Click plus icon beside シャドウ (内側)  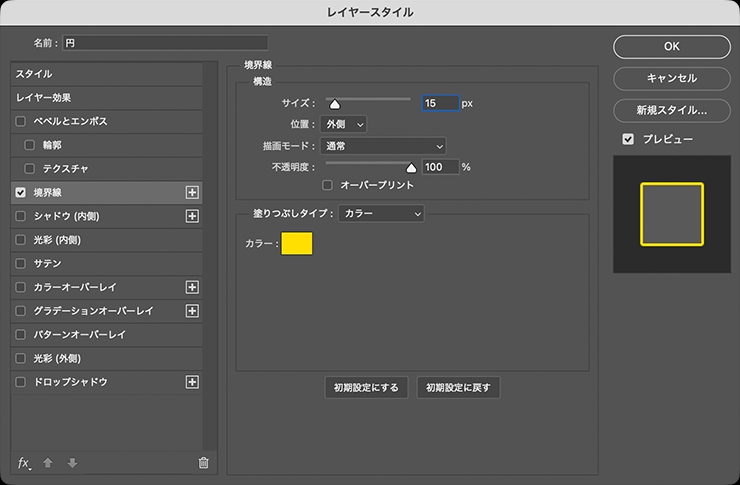coord(193,215)
